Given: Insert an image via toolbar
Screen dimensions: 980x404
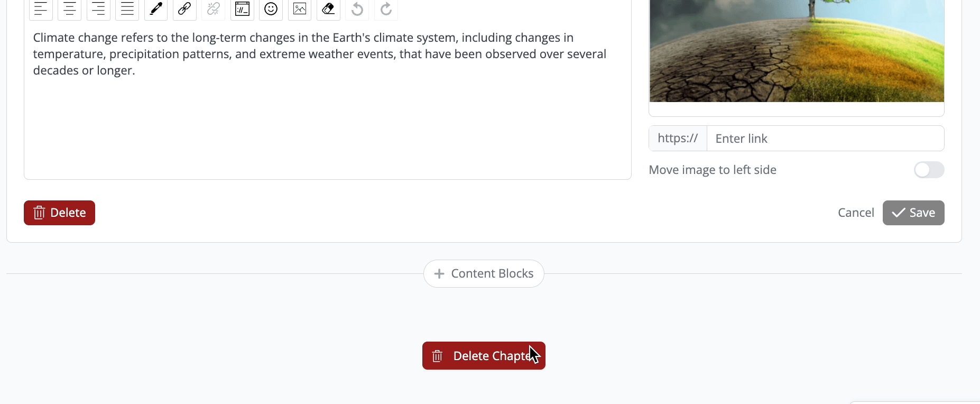Looking at the screenshot, I should click(x=300, y=9).
